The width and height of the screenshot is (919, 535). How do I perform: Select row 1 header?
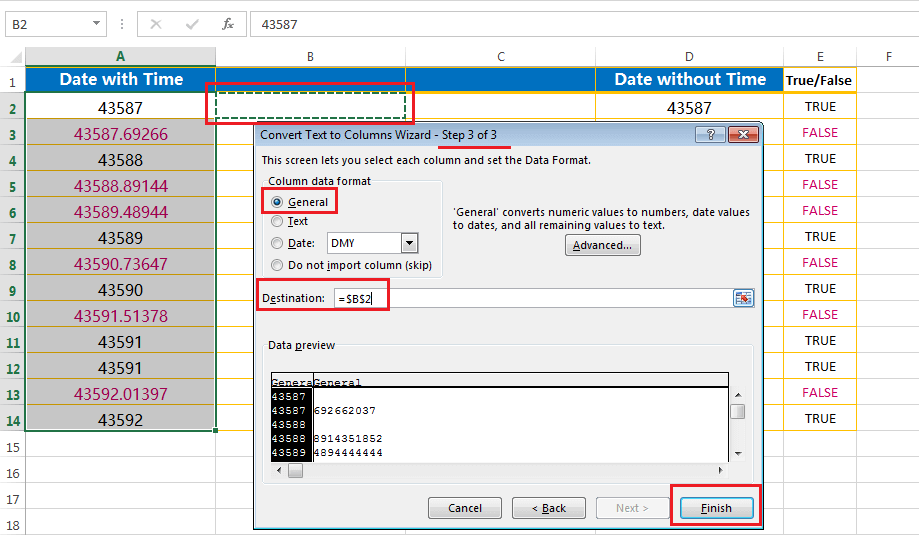point(12,81)
